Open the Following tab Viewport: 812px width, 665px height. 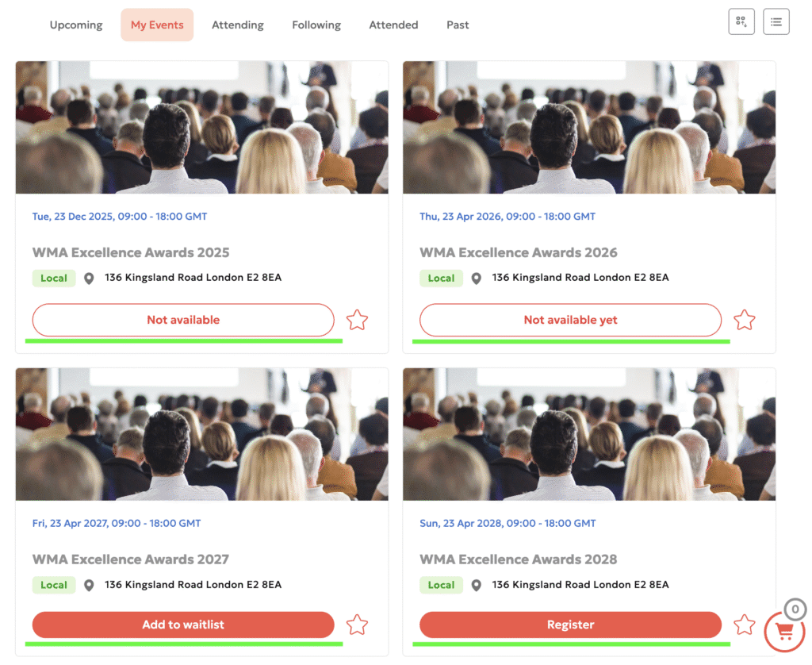click(x=316, y=25)
